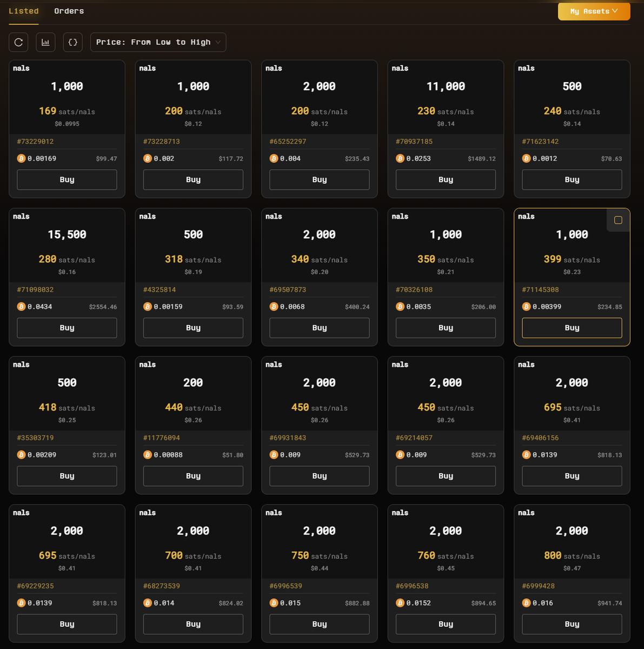Image resolution: width=644 pixels, height=649 pixels.
Task: Click the 418 sats/nals price
Action: pos(67,408)
